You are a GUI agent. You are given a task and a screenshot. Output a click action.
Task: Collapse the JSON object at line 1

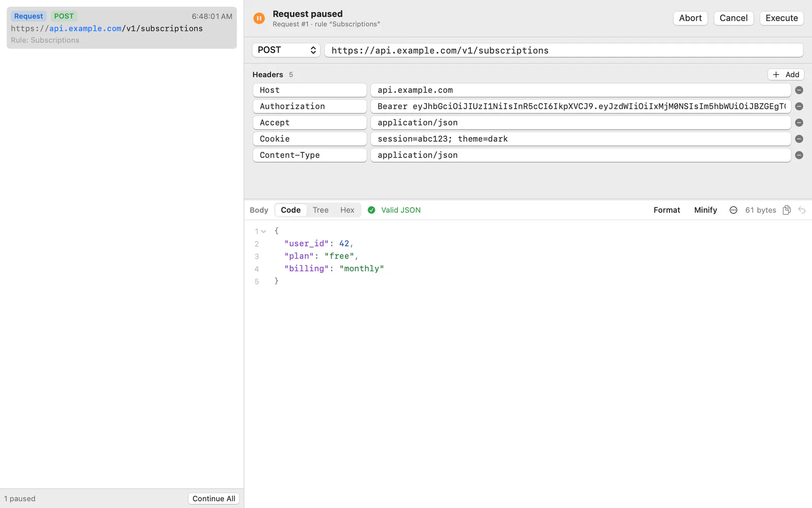pyautogui.click(x=263, y=231)
